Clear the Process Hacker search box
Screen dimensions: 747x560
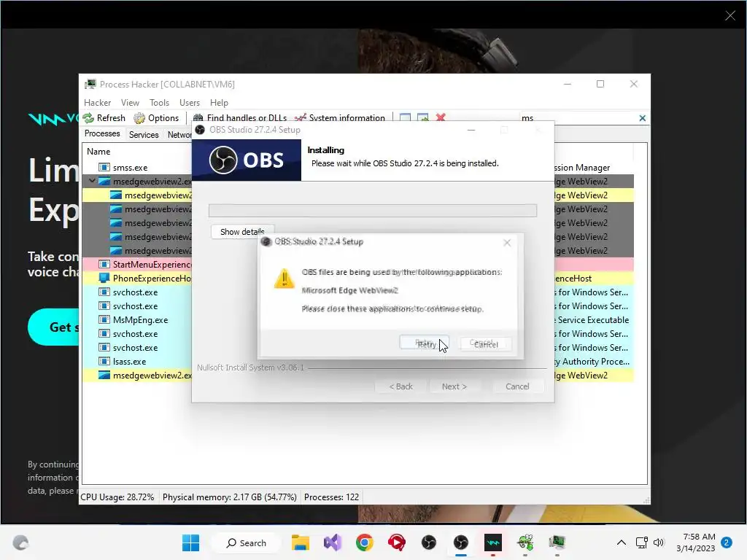click(x=642, y=118)
